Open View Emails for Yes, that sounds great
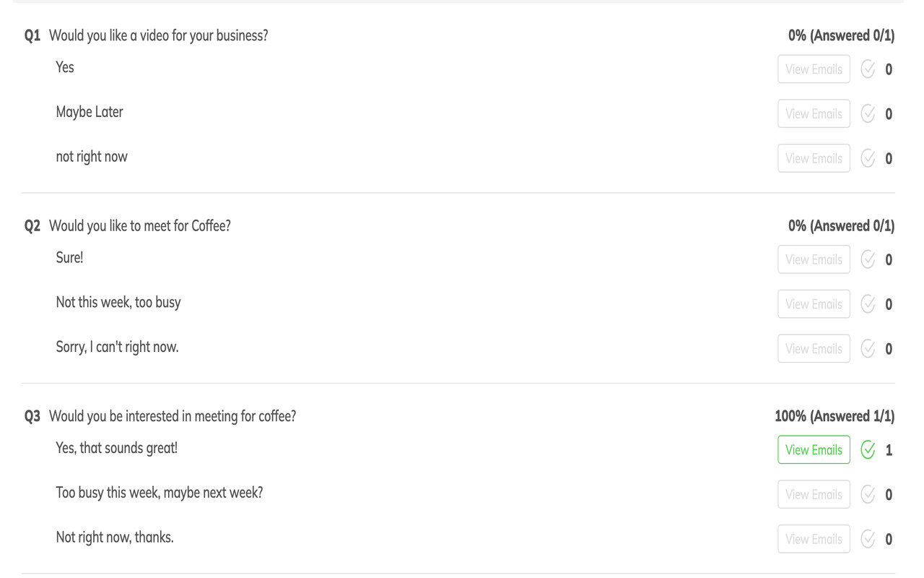 point(814,450)
